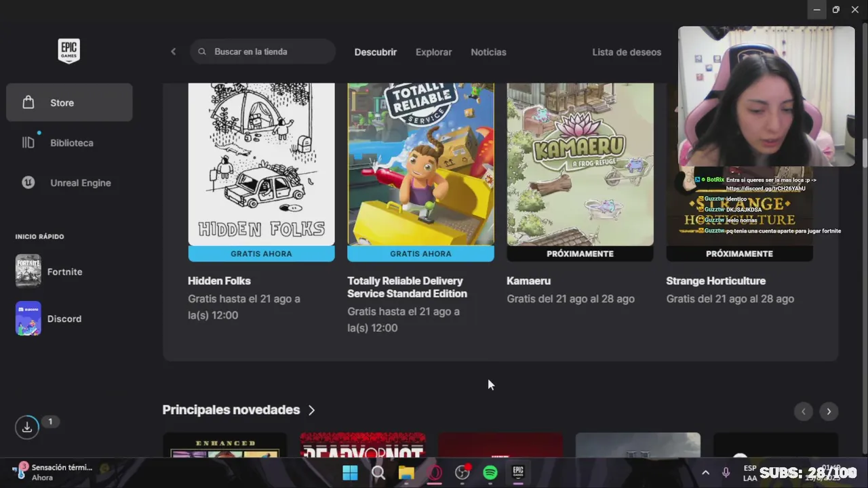The height and width of the screenshot is (488, 868).
Task: Switch to the Explorar tab
Action: (x=433, y=52)
